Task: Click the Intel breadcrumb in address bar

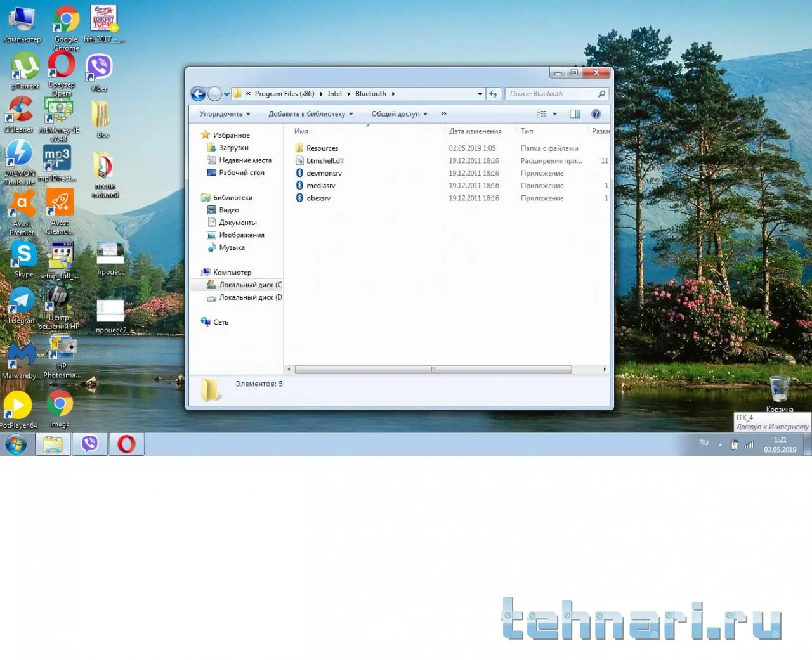Action: click(x=334, y=94)
